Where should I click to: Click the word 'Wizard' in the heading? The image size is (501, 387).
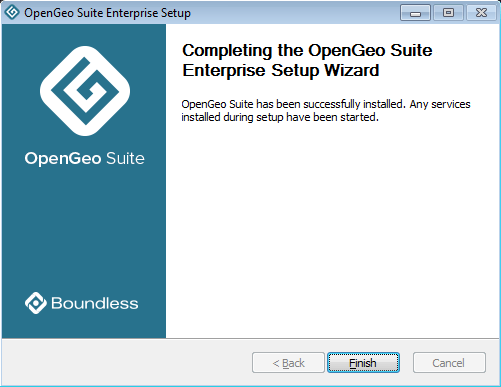point(352,70)
